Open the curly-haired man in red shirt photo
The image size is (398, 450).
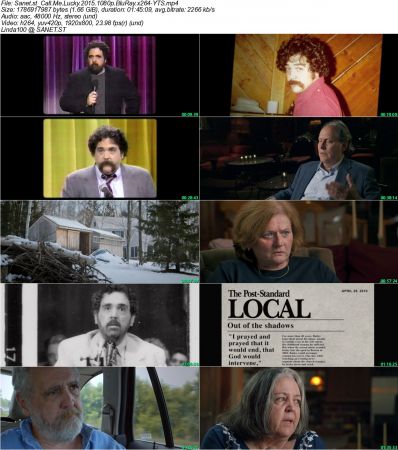click(x=299, y=75)
